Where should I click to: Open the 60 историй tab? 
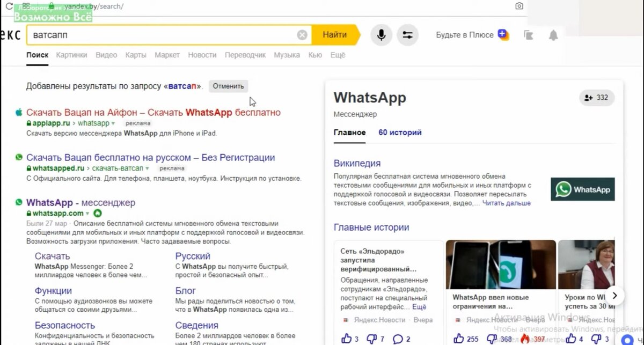click(x=400, y=133)
